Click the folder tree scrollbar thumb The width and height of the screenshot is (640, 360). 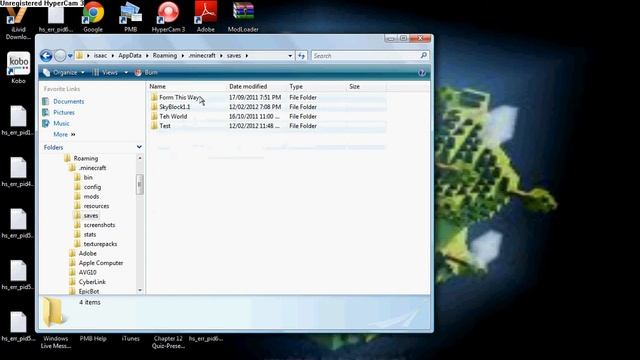coord(140,185)
